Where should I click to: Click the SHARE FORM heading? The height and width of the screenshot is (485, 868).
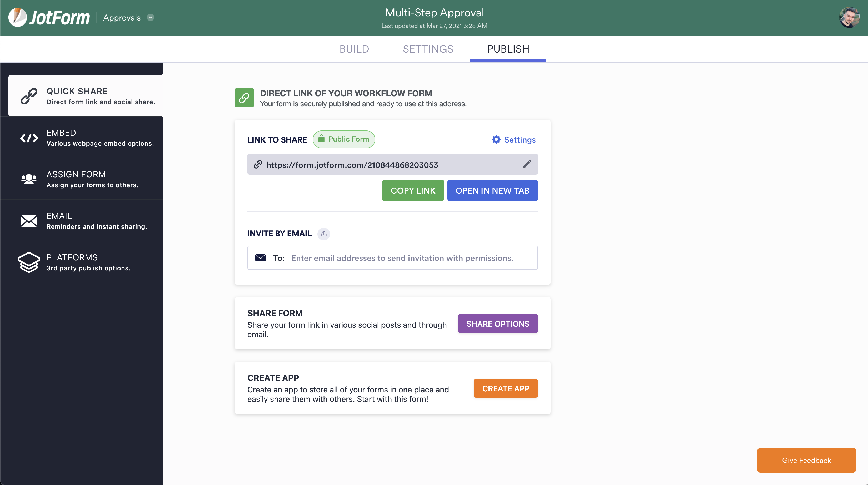coord(275,313)
